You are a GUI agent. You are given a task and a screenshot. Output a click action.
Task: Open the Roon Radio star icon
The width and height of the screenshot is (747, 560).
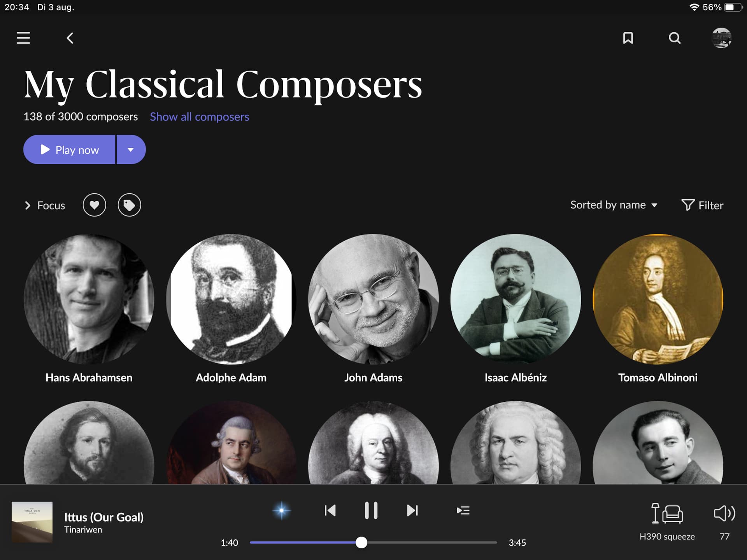(282, 510)
